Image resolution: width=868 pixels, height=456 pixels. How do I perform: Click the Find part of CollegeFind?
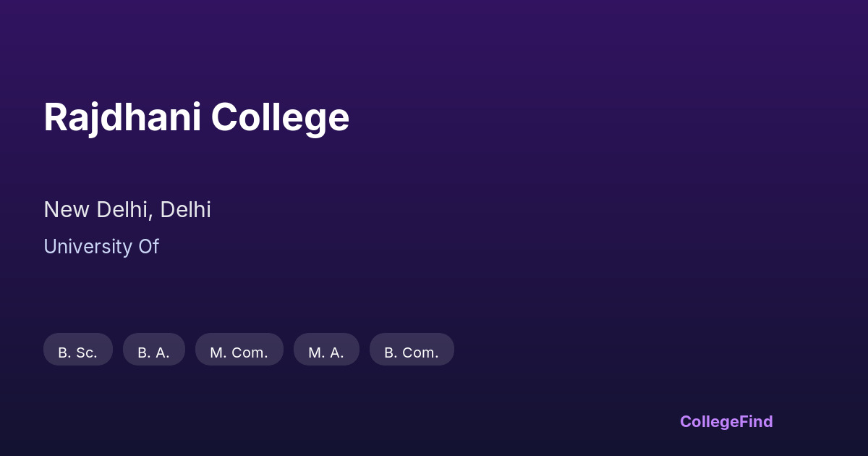click(756, 421)
